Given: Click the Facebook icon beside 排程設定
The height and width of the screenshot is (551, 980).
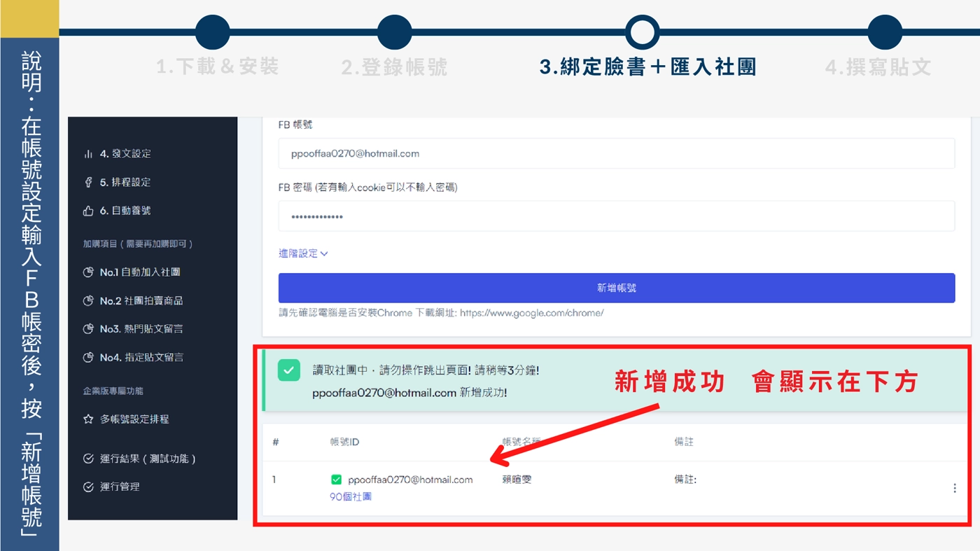Looking at the screenshot, I should pos(88,182).
